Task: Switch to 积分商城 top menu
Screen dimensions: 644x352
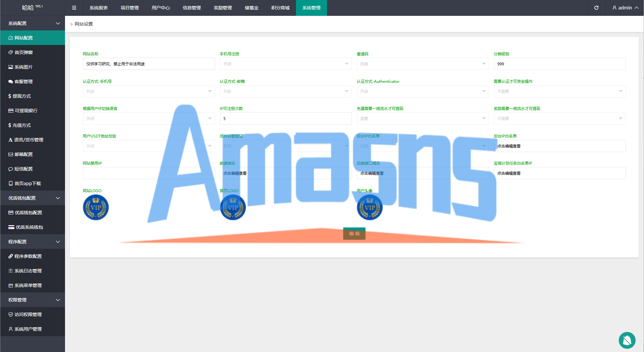Action: (x=280, y=8)
